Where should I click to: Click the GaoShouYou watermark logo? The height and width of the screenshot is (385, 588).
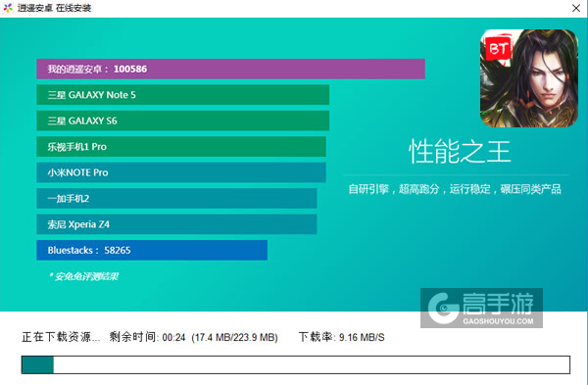click(481, 308)
